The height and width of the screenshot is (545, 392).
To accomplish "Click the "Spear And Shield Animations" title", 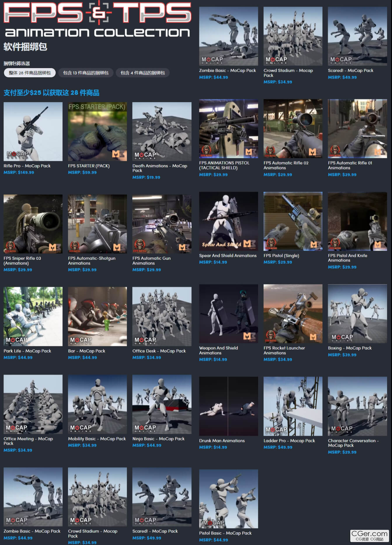I will point(228,256).
